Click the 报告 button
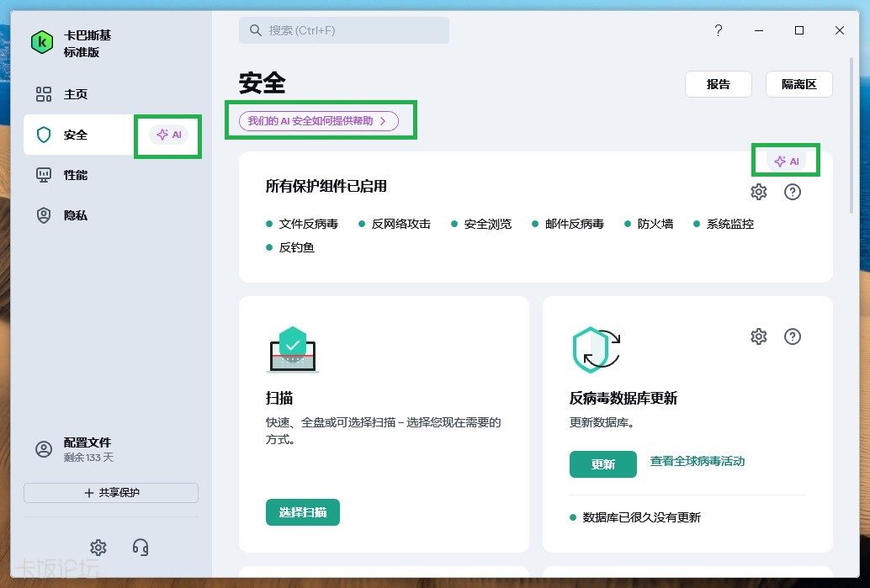 (719, 84)
